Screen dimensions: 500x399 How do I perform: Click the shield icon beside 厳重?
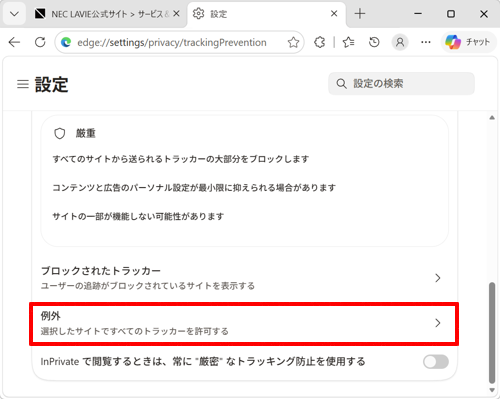(x=60, y=133)
